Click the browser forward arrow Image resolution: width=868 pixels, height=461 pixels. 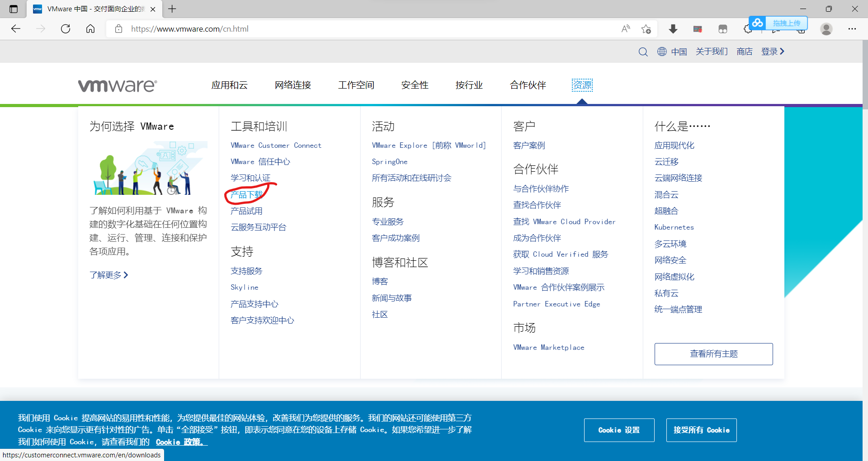point(41,29)
